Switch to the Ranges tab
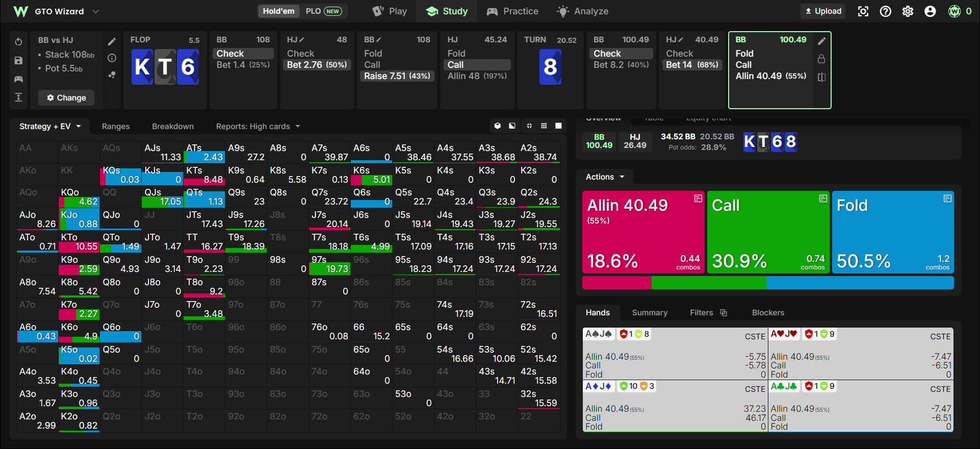The height and width of the screenshot is (449, 980). [116, 127]
